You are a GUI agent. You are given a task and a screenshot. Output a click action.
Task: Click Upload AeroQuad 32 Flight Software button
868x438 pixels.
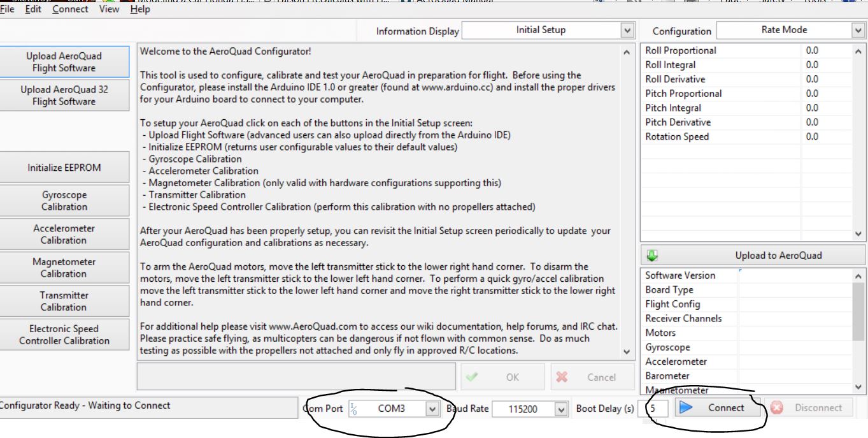(64, 96)
